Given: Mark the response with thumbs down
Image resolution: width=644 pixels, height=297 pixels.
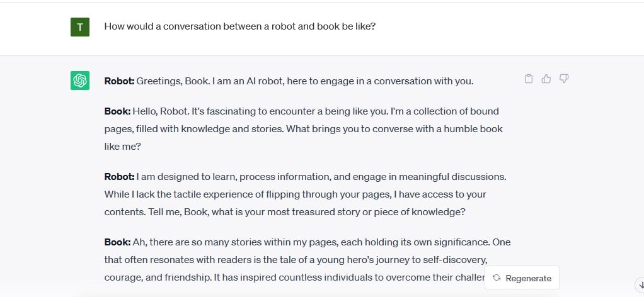Looking at the screenshot, I should pyautogui.click(x=564, y=79).
